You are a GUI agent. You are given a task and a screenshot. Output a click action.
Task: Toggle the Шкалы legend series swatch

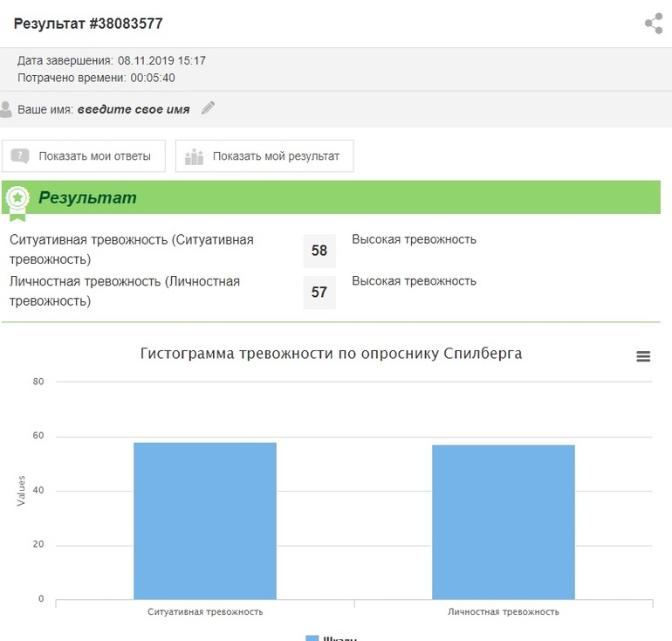[312, 638]
